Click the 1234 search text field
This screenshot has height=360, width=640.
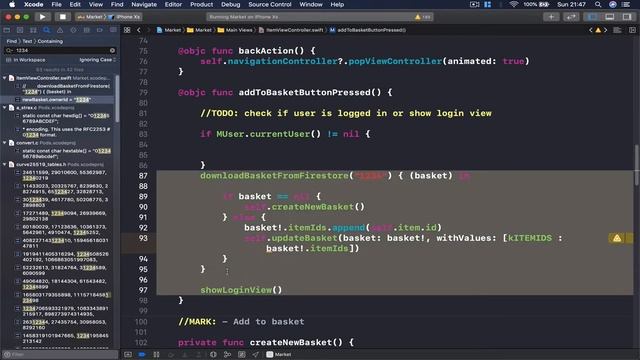[x=61, y=50]
